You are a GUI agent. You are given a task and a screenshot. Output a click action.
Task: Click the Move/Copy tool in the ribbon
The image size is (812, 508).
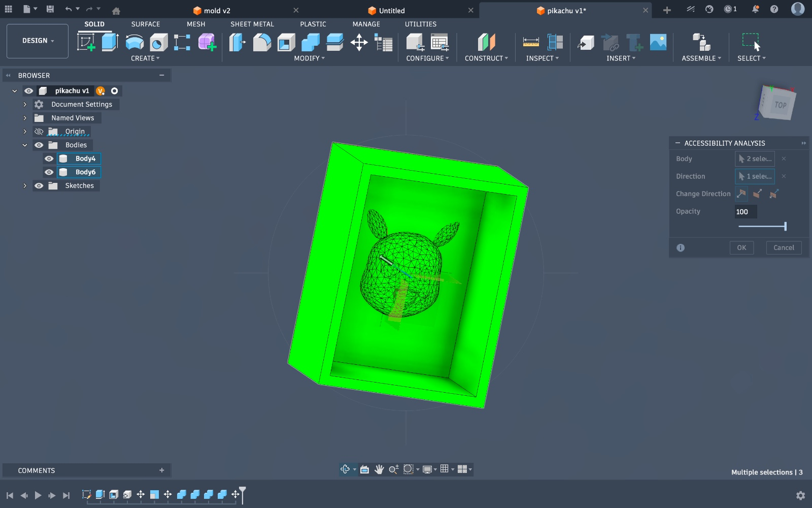359,42
